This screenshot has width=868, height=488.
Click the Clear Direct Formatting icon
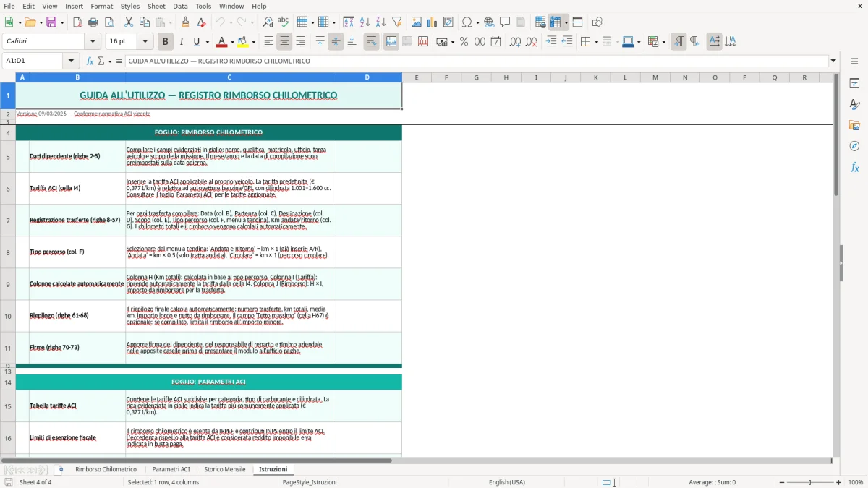coord(201,22)
